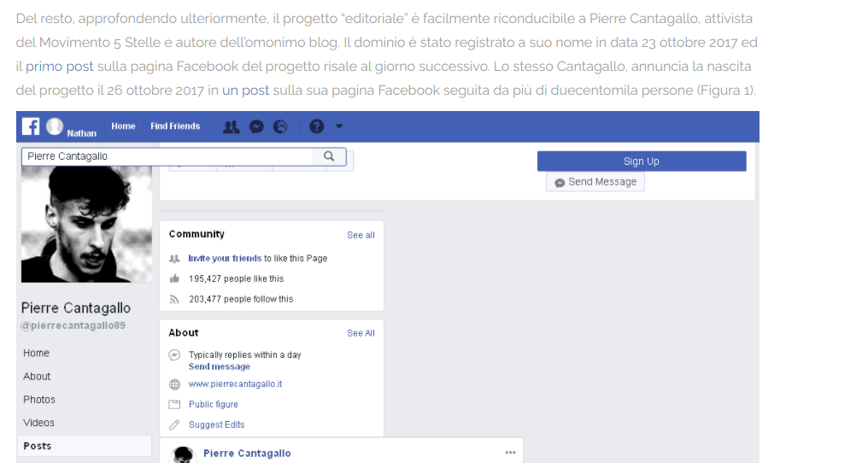
Task: Click Nathan's profile avatar icon
Action: pyautogui.click(x=56, y=126)
